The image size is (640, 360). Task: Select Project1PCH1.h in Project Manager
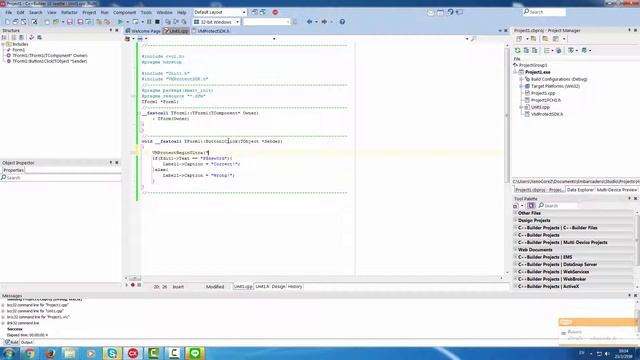tap(546, 100)
